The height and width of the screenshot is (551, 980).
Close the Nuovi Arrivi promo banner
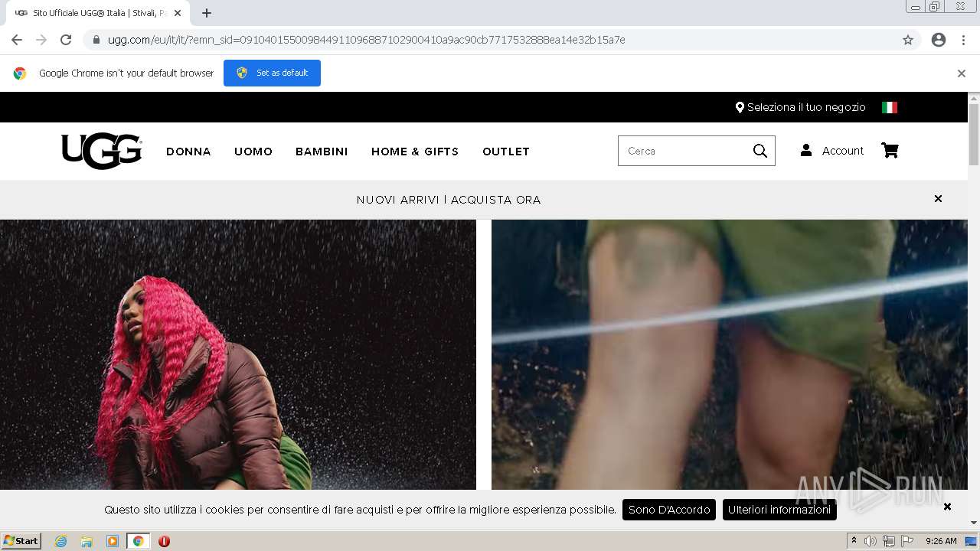938,199
